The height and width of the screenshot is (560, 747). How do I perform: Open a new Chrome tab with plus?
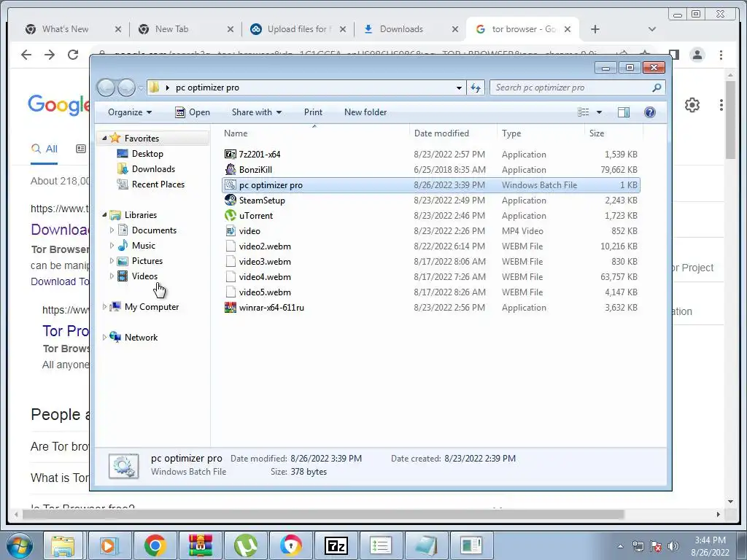pos(595,29)
